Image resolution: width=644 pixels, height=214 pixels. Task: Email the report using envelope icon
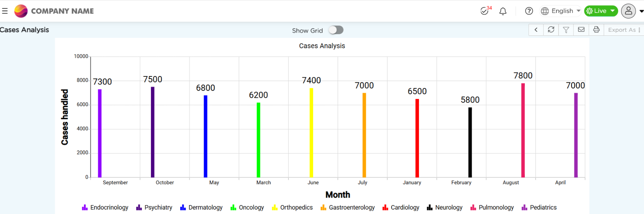tap(581, 30)
